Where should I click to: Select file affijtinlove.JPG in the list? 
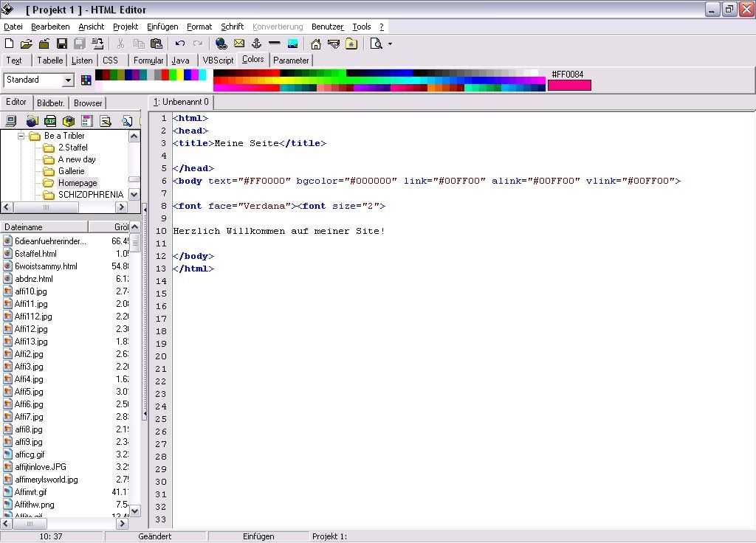click(x=41, y=467)
